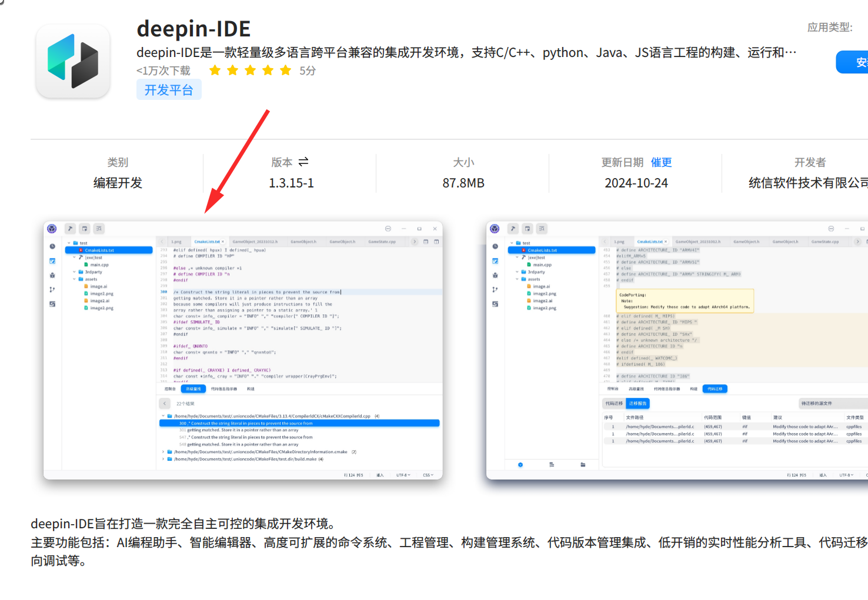
Task: Click the feature list line starting "主要功能包括"
Action: (449, 542)
